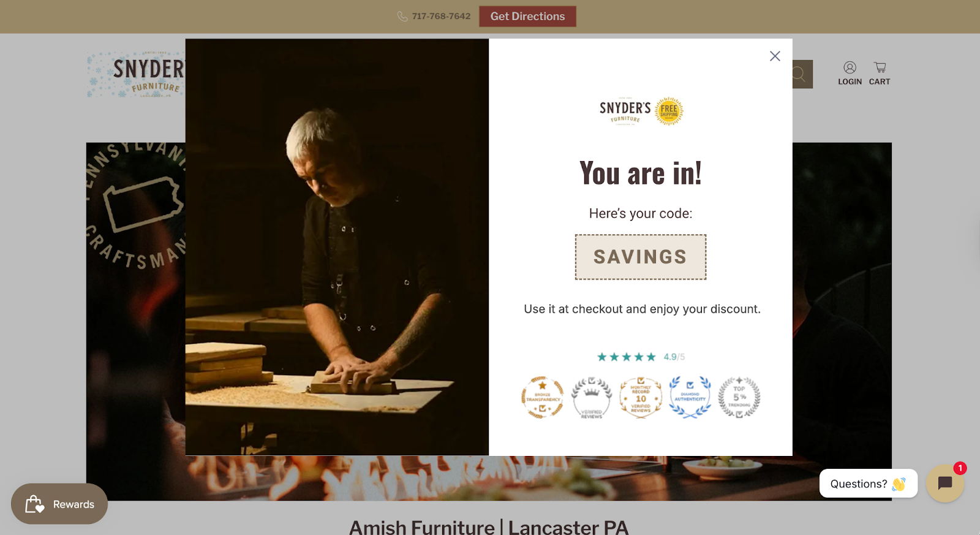Click the Get Directions button
This screenshot has height=535, width=980.
527,17
